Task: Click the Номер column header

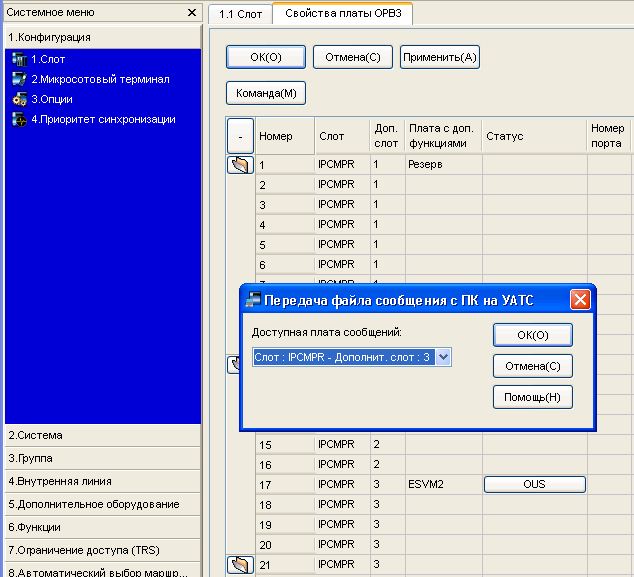Action: coord(285,136)
